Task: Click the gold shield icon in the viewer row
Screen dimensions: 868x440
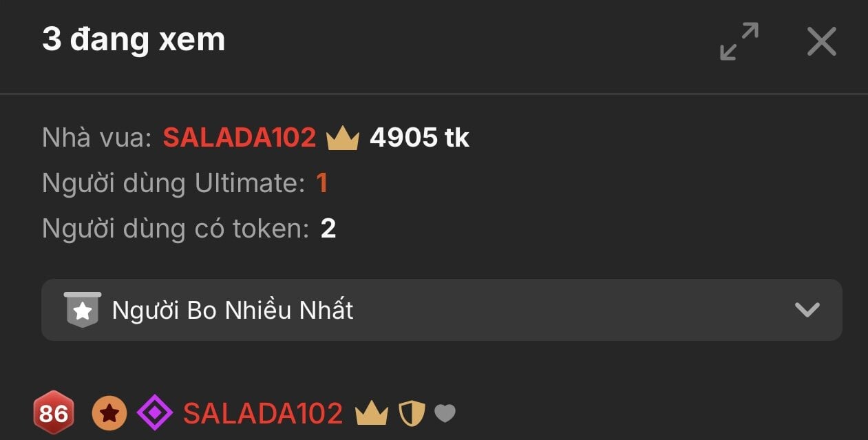Action: point(412,413)
